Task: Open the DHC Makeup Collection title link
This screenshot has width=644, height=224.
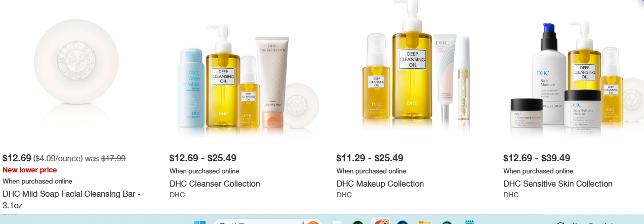Action: [380, 184]
